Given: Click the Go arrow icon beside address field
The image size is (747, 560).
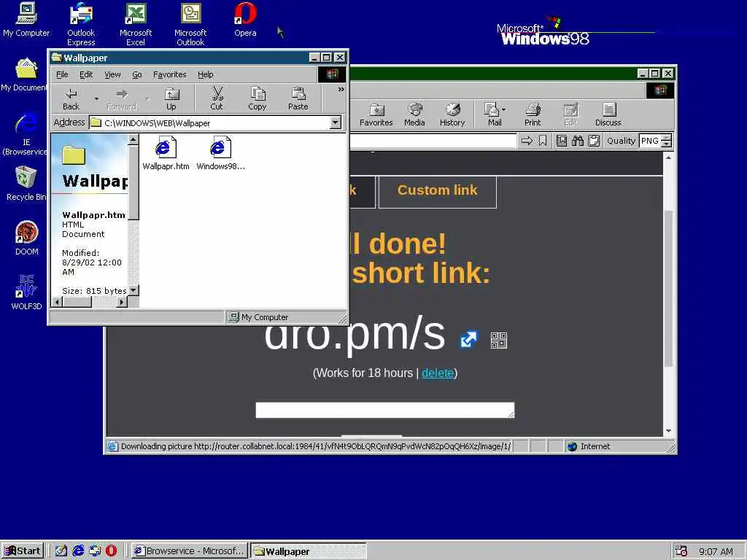Looking at the screenshot, I should [527, 141].
